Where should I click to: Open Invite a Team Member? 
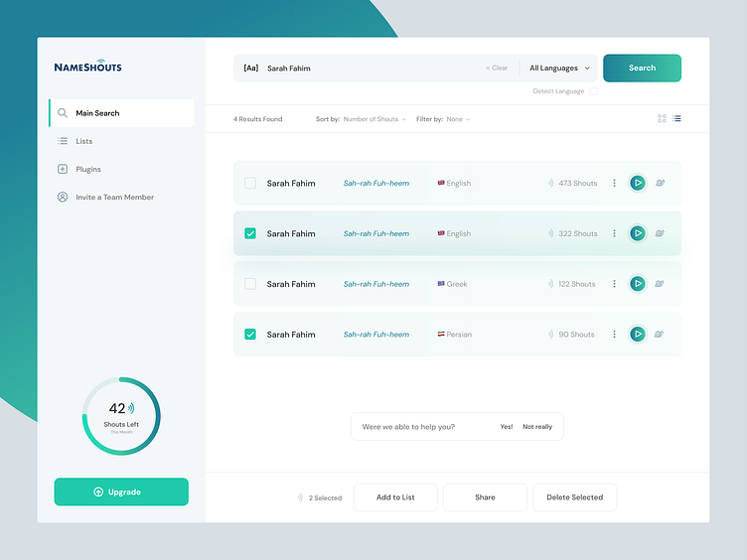[x=114, y=198]
